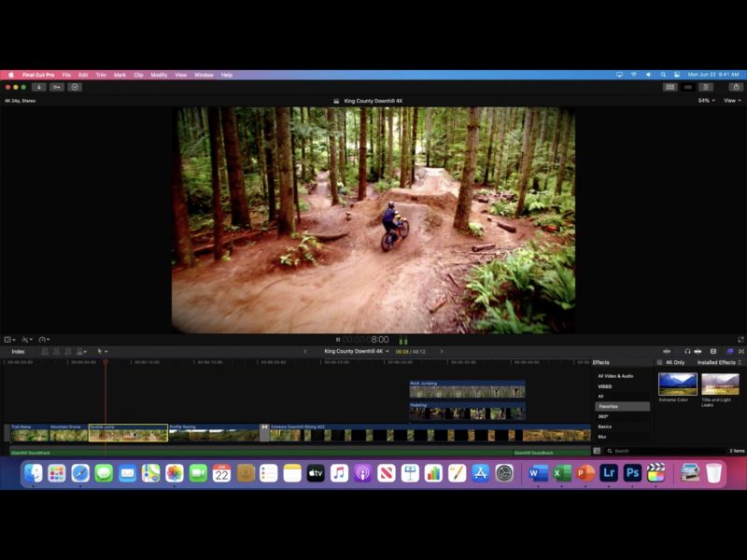Viewport: 747px width, 560px height.
Task: Select the Basics effects category
Action: coord(604,427)
